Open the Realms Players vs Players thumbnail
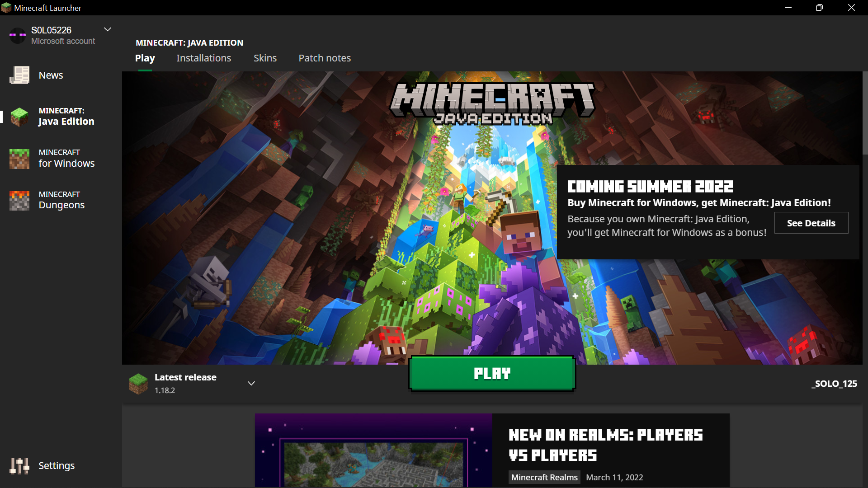The height and width of the screenshot is (488, 868). pyautogui.click(x=373, y=450)
